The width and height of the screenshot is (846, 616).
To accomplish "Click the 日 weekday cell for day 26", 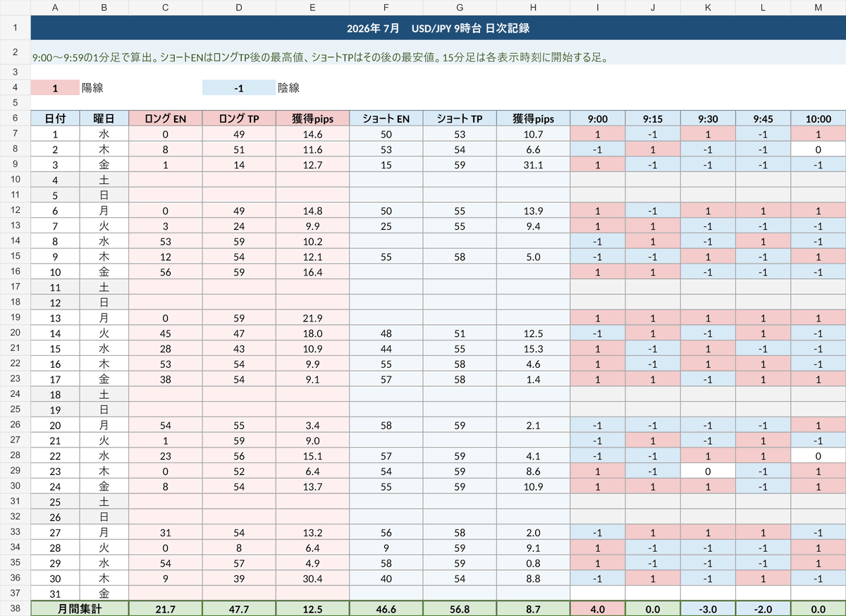I will coord(104,516).
